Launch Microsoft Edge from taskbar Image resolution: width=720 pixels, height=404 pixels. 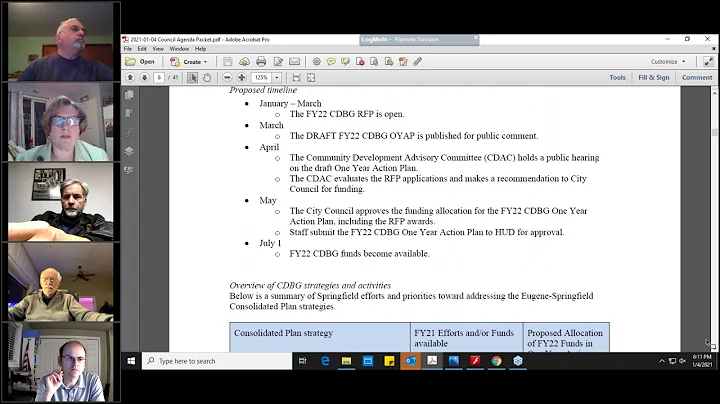pos(325,361)
